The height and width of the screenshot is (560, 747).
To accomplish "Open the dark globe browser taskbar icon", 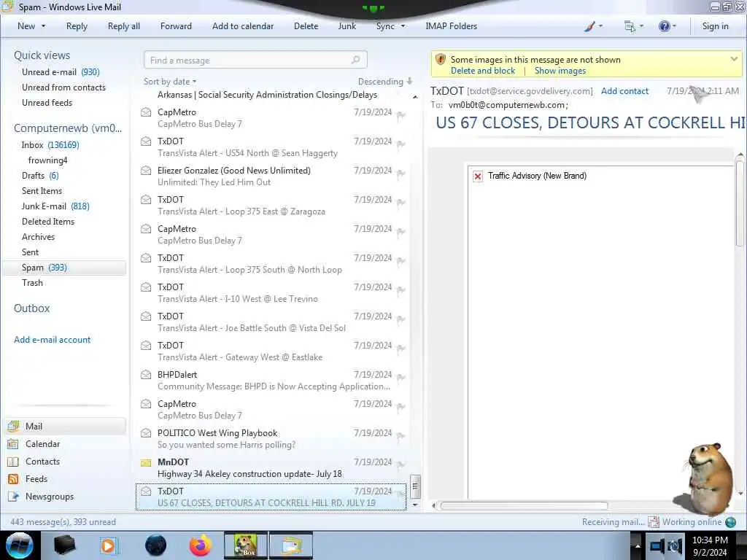I will coord(155,545).
